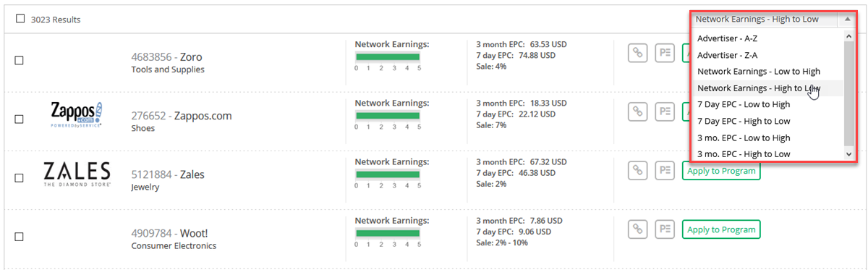Click the up arrow of the sort combo box

click(847, 20)
